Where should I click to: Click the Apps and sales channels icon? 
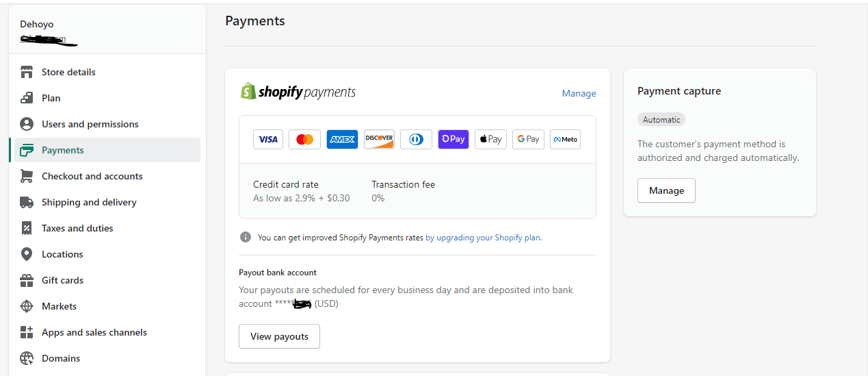tap(27, 332)
